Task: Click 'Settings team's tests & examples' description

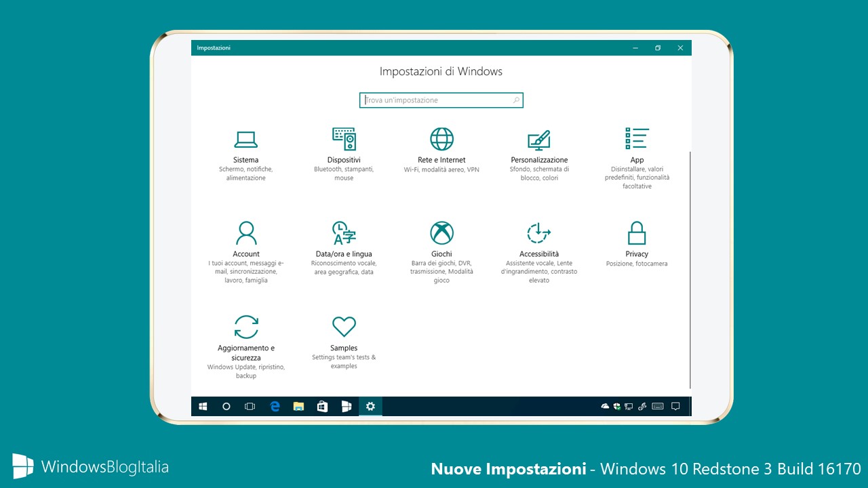Action: tap(344, 361)
